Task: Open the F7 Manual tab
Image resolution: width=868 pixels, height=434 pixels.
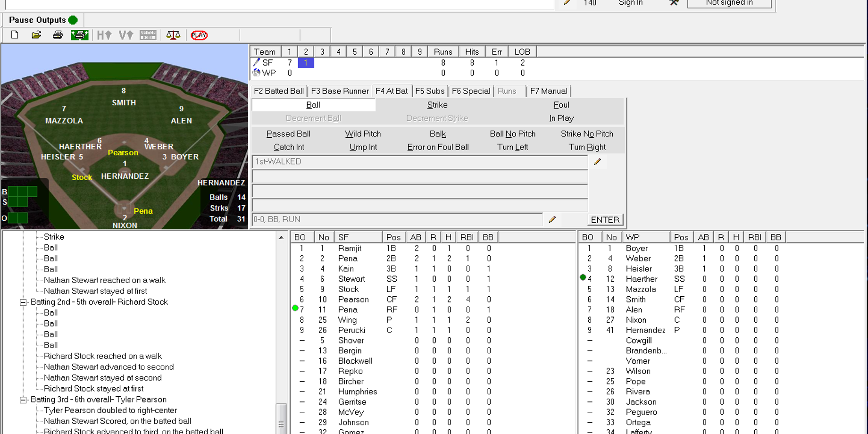Action: [549, 91]
